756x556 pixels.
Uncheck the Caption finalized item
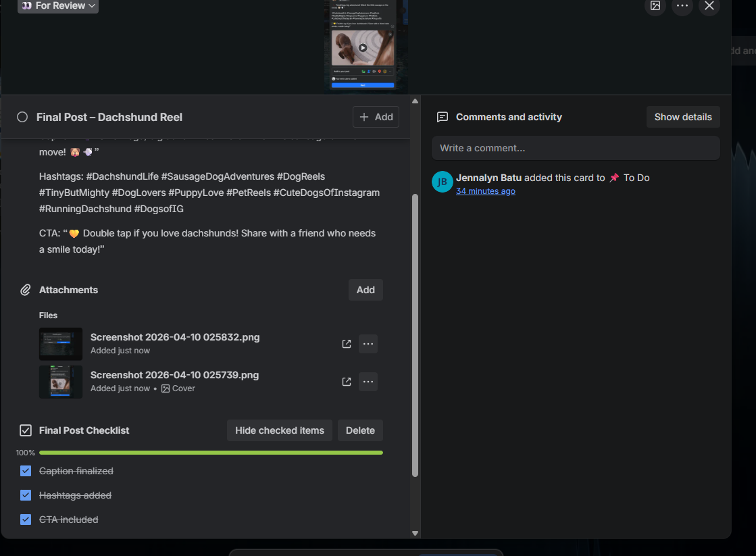point(26,471)
